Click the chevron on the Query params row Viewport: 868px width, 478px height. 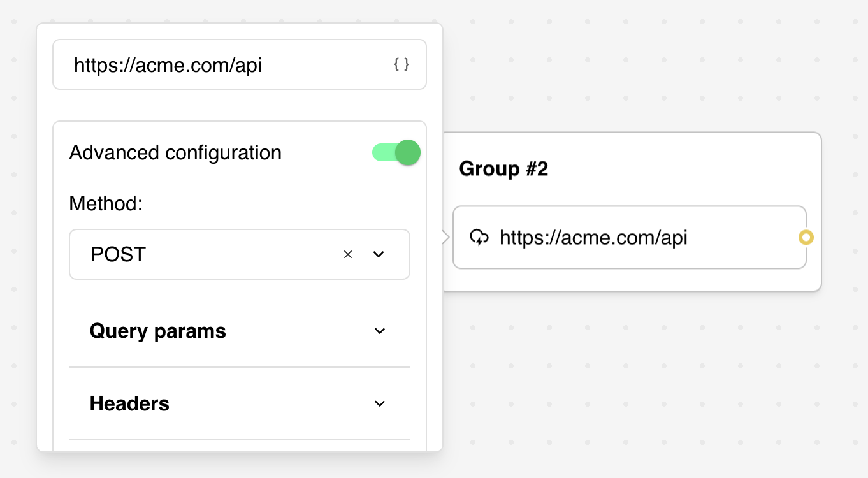[x=380, y=331]
